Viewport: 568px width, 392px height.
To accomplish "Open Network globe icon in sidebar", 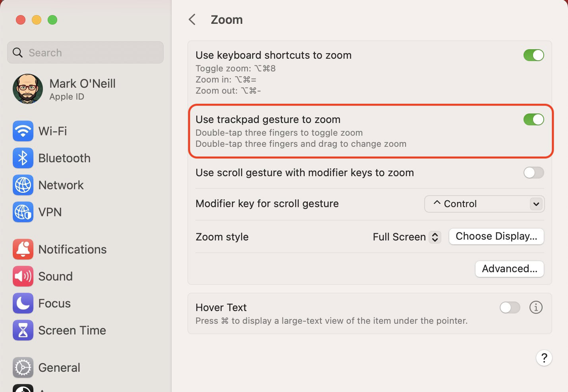I will point(23,185).
